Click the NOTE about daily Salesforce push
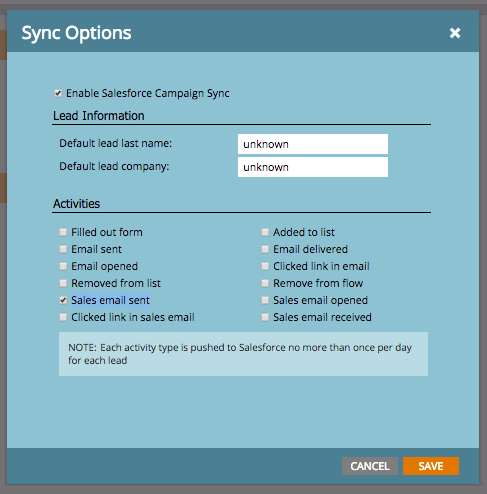 [243, 354]
